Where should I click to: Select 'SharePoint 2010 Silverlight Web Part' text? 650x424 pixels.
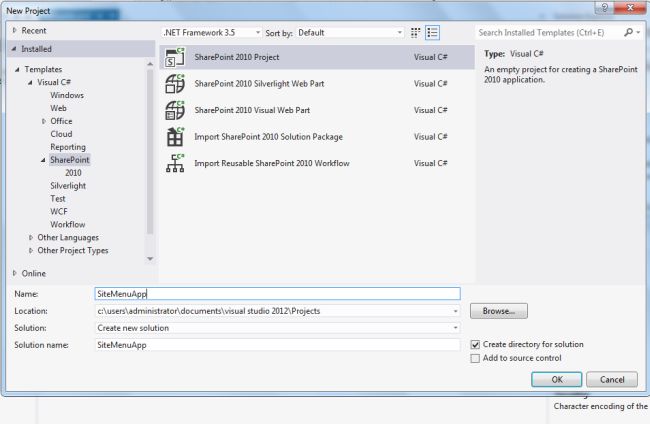(x=259, y=84)
